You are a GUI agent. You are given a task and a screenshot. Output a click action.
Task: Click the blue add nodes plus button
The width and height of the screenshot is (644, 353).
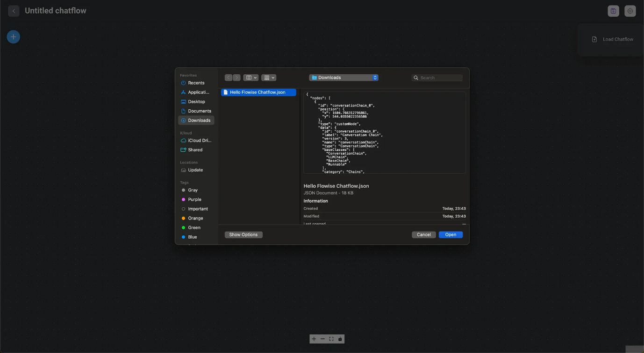(13, 37)
